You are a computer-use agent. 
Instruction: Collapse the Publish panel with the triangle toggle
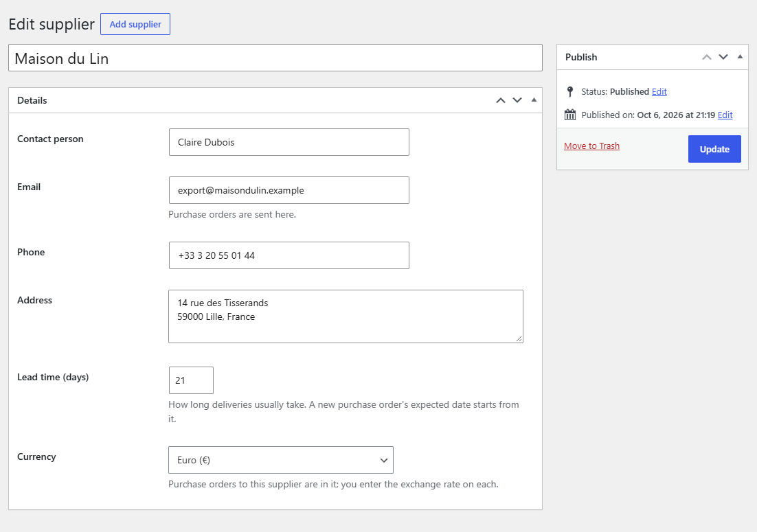coord(740,57)
